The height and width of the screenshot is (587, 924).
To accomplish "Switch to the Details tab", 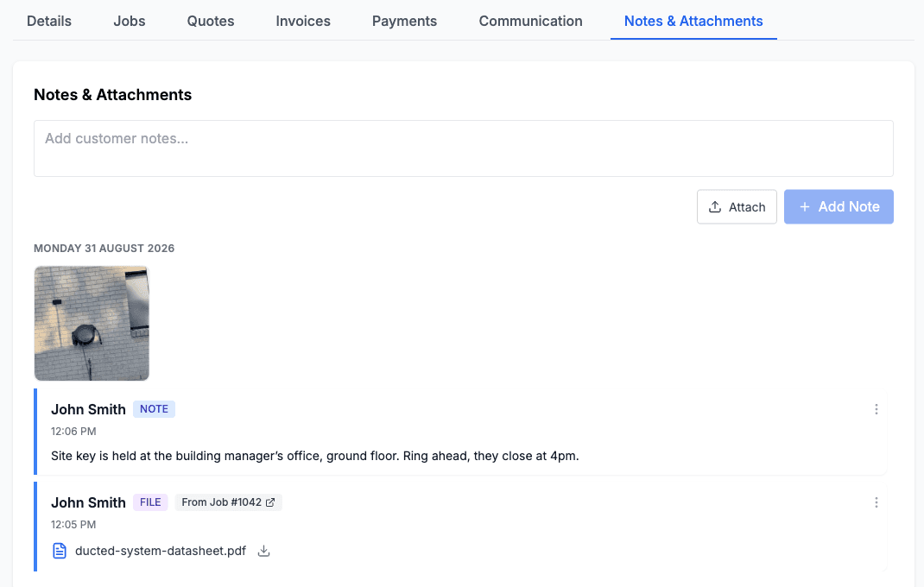I will coord(49,22).
